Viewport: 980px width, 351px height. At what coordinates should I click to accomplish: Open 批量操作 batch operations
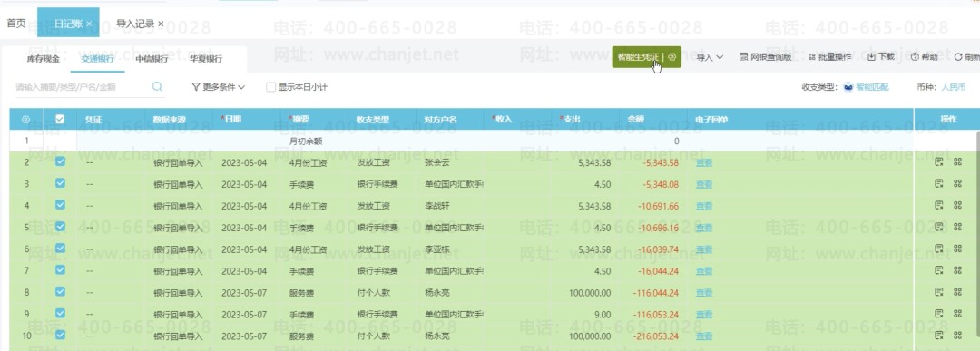(x=829, y=57)
